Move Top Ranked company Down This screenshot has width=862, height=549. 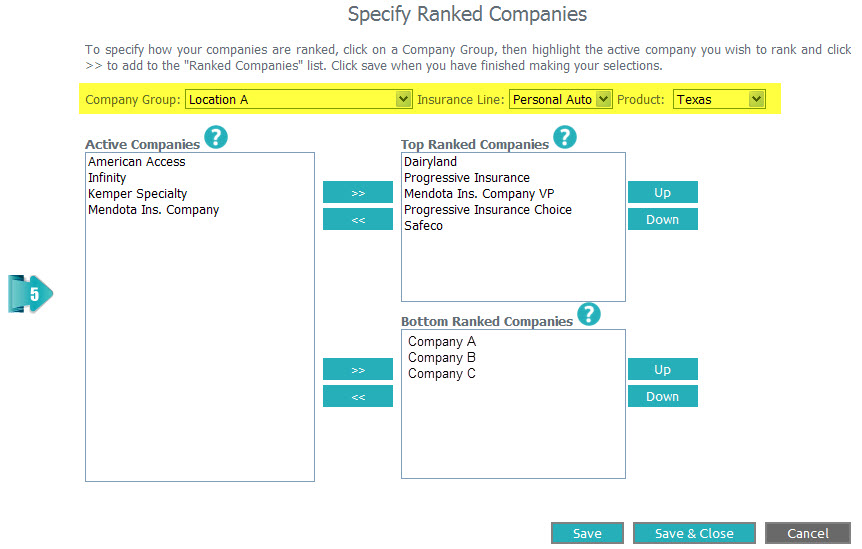662,219
